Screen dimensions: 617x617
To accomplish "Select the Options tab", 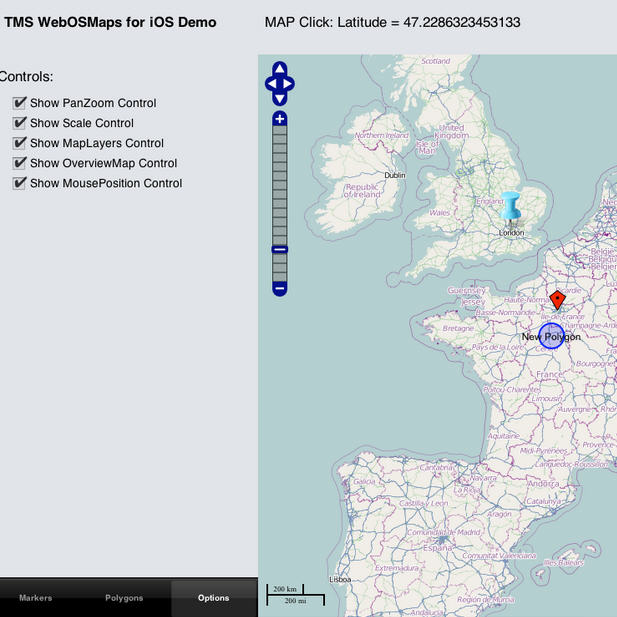I will [x=214, y=598].
